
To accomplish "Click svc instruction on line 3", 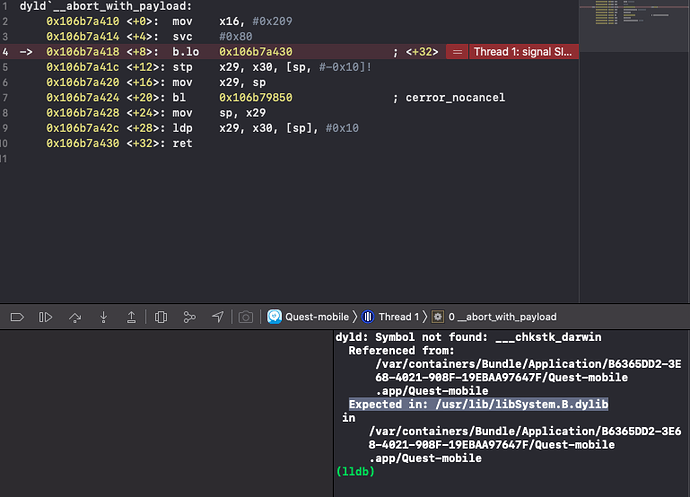I will click(182, 37).
